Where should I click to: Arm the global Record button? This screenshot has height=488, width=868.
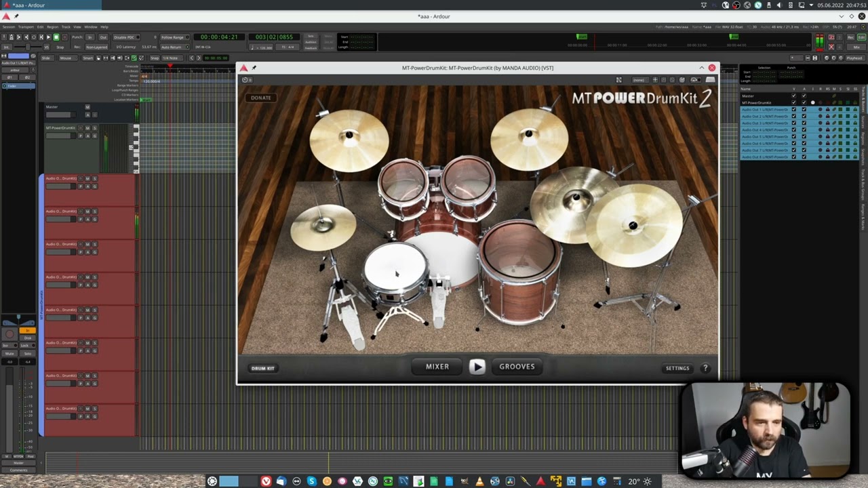pyautogui.click(x=64, y=37)
